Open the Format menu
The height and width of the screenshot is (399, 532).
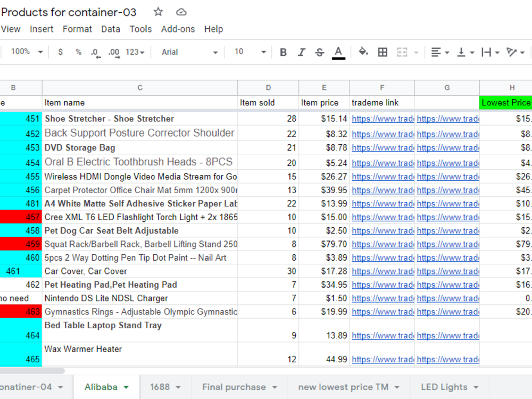pos(77,29)
